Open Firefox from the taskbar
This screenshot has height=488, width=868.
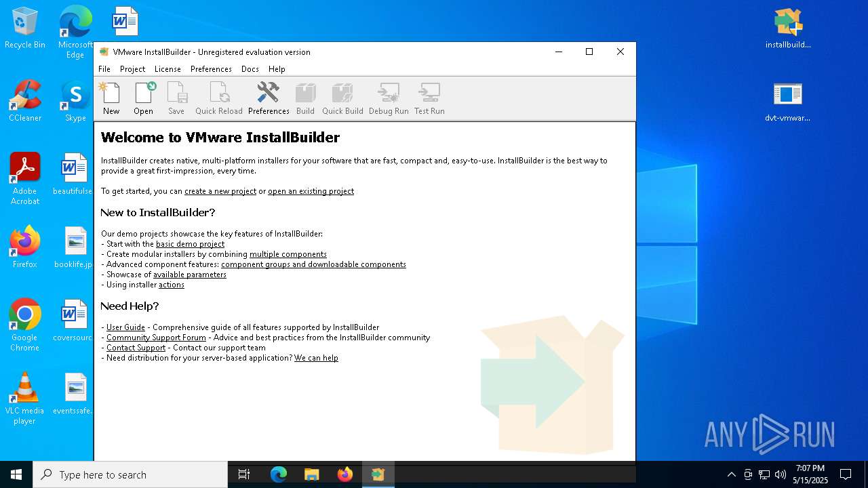[345, 474]
